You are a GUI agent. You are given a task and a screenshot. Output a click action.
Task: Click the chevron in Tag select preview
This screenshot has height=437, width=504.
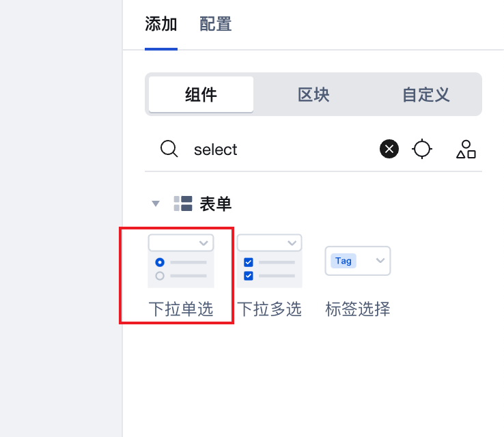point(380,260)
